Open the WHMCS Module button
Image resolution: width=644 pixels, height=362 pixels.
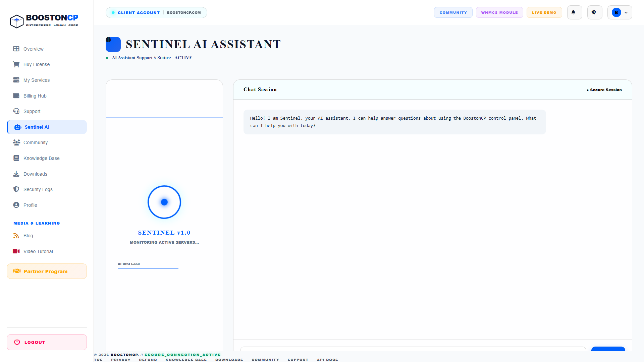point(499,12)
